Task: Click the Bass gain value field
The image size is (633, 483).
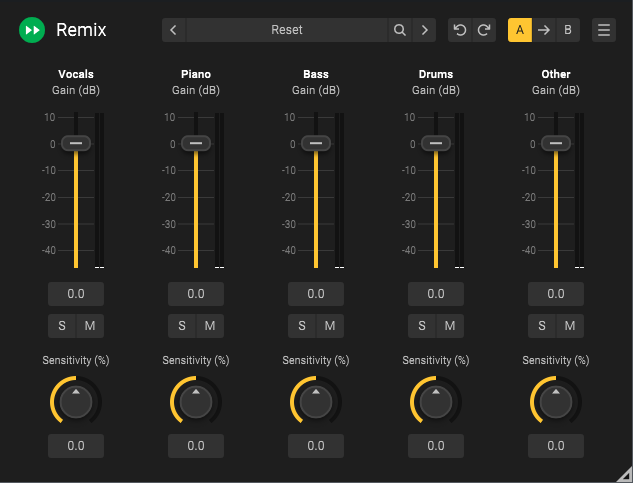Action: coord(316,294)
